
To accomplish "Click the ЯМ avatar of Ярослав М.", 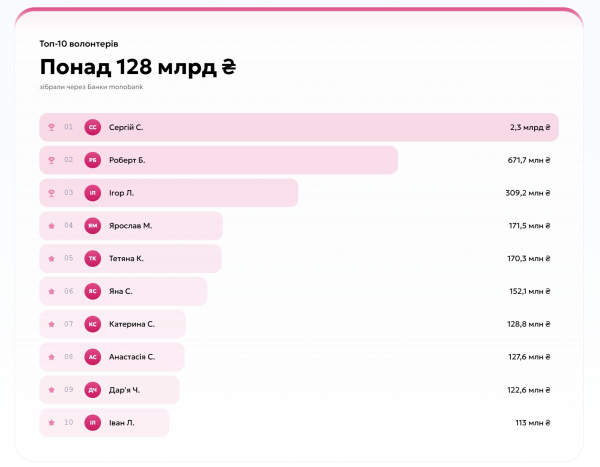I will tap(93, 226).
